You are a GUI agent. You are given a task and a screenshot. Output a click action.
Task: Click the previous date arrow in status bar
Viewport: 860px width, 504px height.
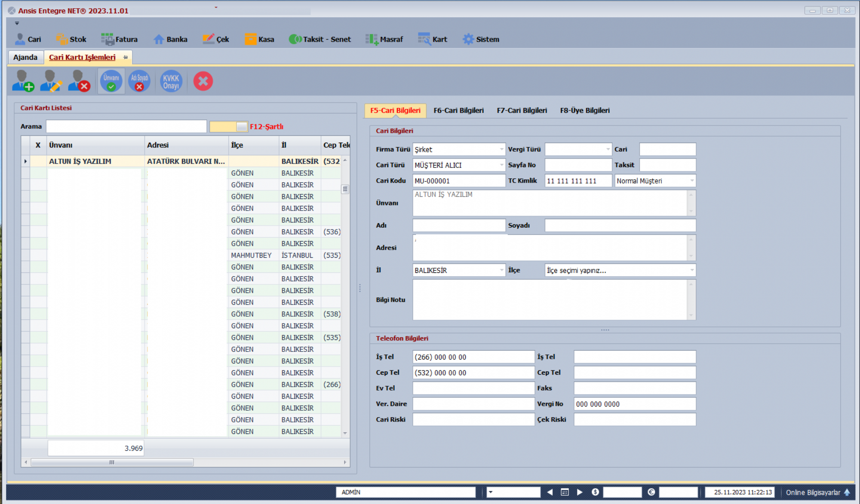550,492
